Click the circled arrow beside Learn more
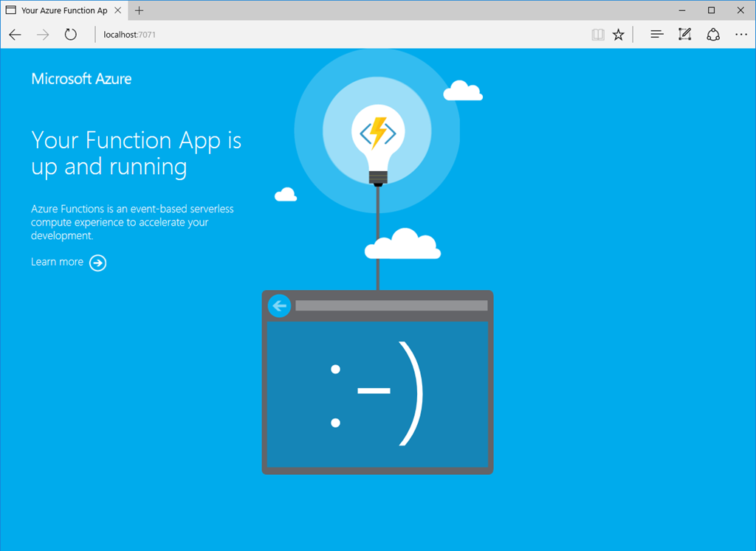This screenshot has width=756, height=551. click(98, 263)
